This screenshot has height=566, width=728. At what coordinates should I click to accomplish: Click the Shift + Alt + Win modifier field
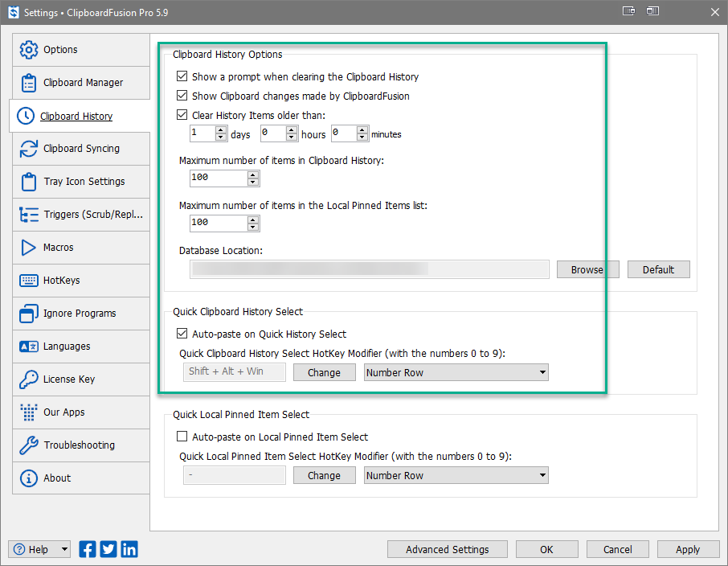point(235,373)
